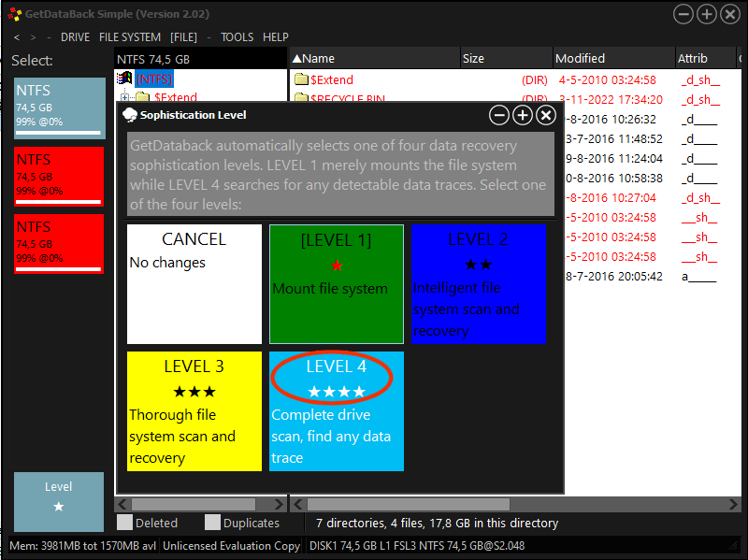
Task: Click the Unlicensed Evaluation Copy status text
Action: [231, 546]
